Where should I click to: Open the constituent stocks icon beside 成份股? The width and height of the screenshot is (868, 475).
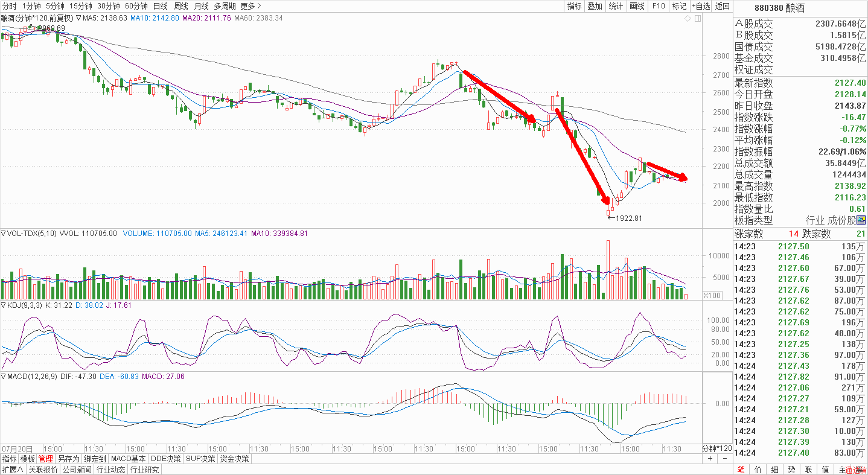pos(861,220)
